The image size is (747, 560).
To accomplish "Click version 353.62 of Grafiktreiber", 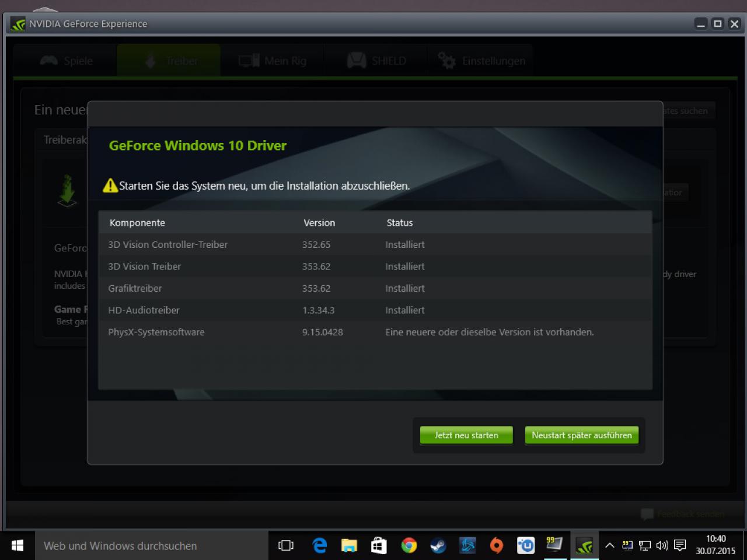I will click(x=316, y=288).
